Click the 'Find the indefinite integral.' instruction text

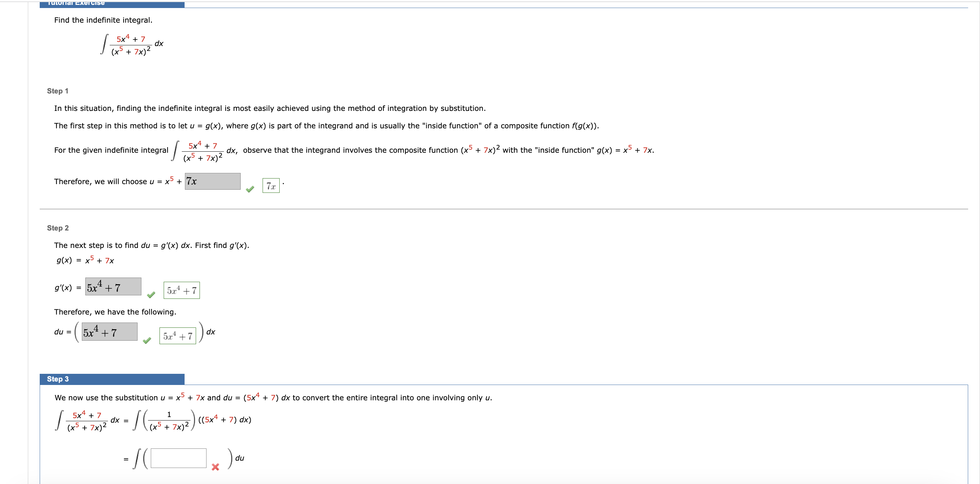click(103, 20)
